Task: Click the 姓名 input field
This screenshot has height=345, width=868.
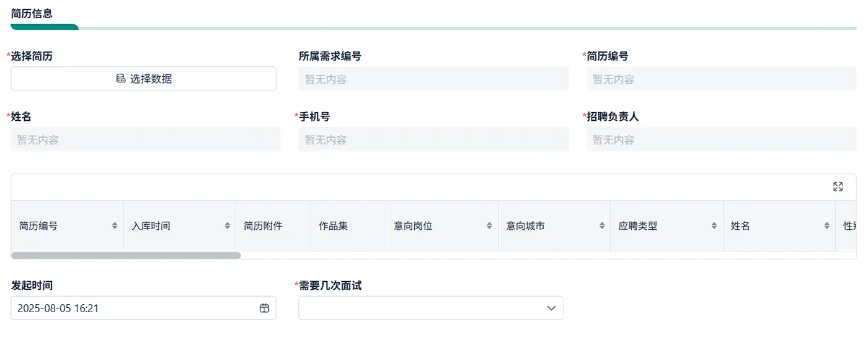Action: (145, 140)
